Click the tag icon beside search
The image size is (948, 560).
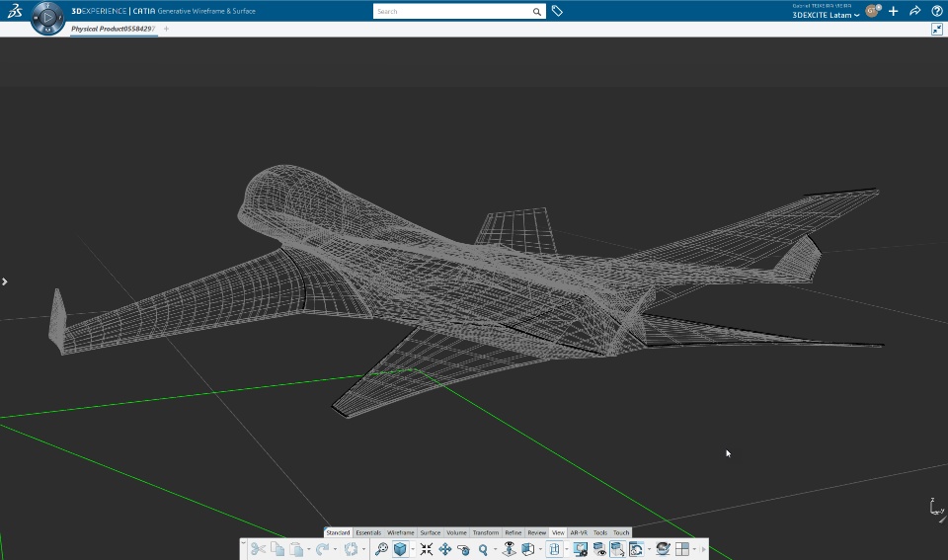[x=557, y=11]
